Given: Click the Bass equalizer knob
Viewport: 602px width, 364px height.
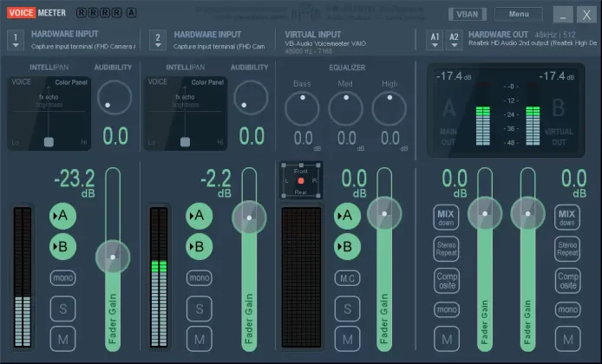Looking at the screenshot, I should (x=302, y=108).
